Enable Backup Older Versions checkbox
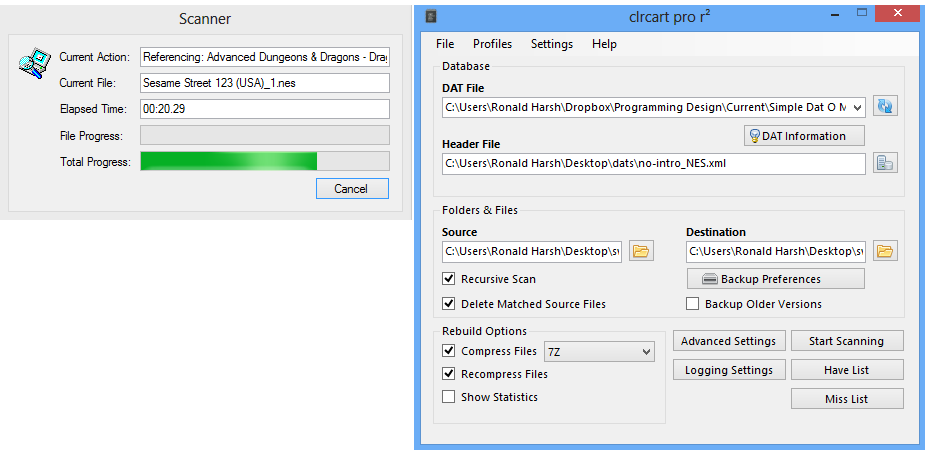The height and width of the screenshot is (450, 925). click(693, 304)
